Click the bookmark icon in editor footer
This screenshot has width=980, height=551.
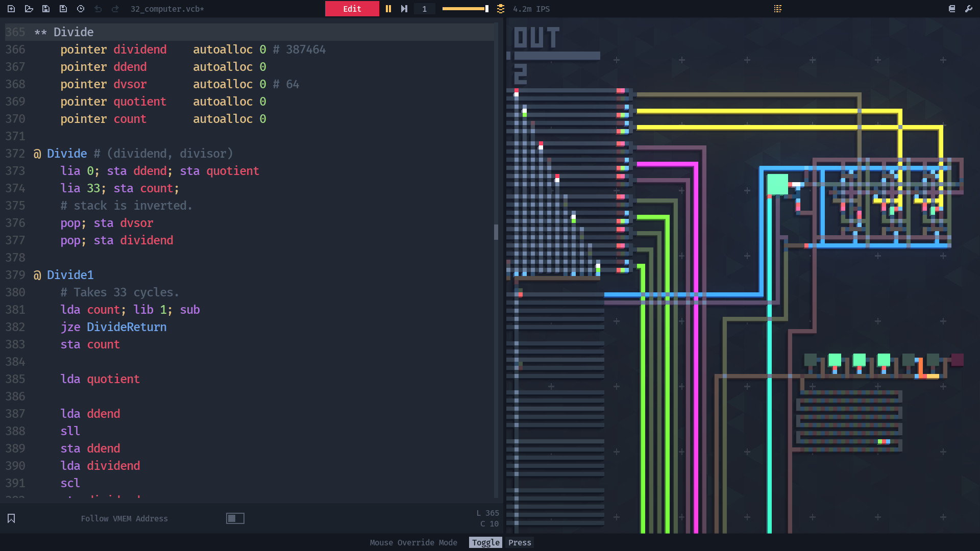[11, 518]
